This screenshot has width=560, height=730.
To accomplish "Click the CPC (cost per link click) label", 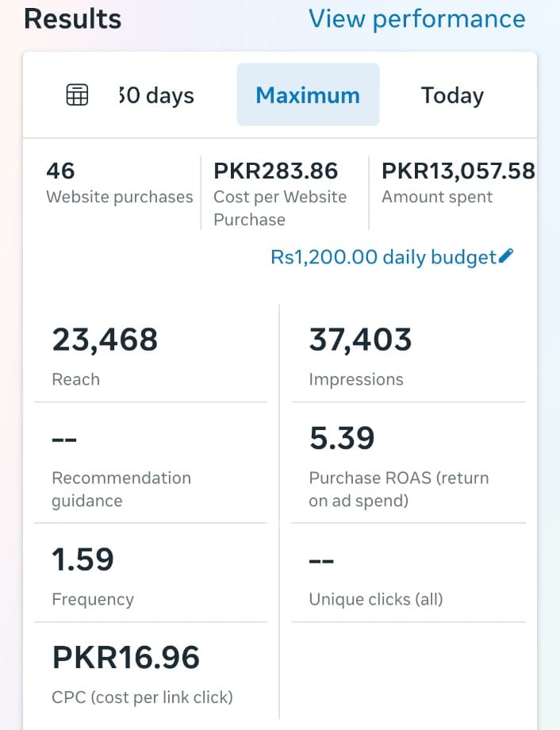I will pos(143,697).
